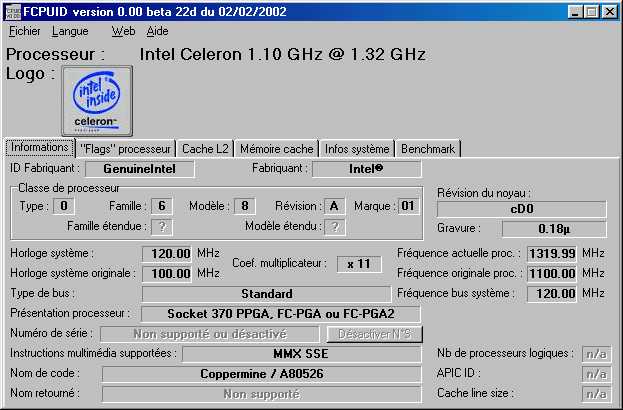Select the Informations tab
623x410 pixels.
click(40, 147)
